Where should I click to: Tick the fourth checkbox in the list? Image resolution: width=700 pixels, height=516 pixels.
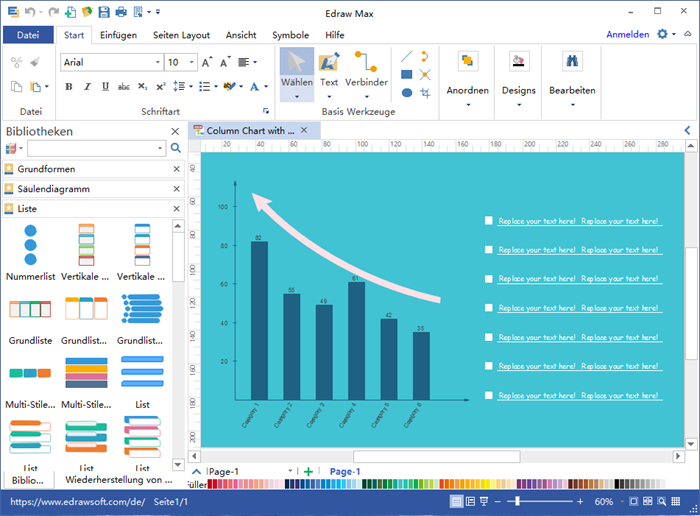(489, 308)
